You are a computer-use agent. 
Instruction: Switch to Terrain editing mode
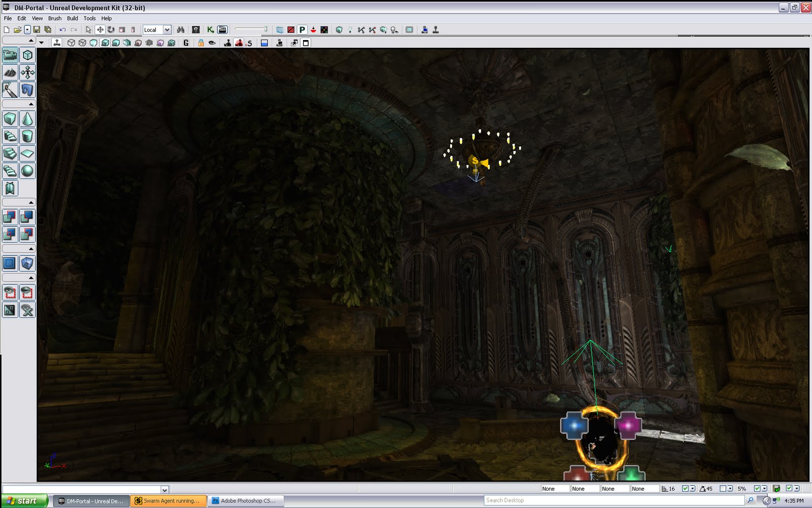coord(10,73)
